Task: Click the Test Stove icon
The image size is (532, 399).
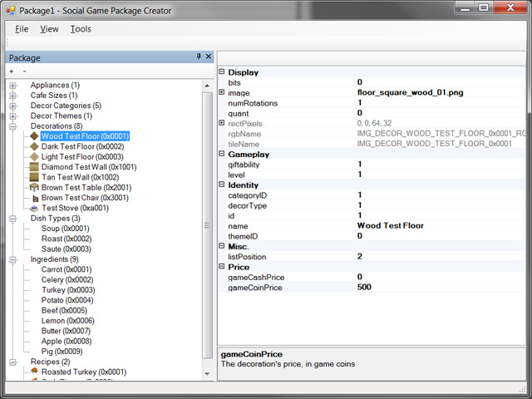Action: [x=34, y=208]
